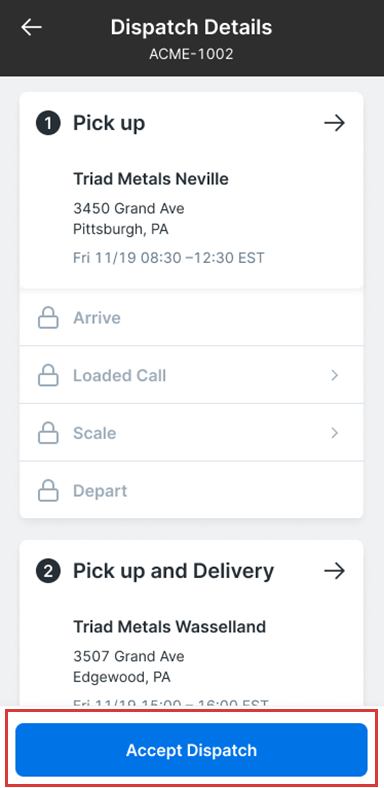Tap the back arrow in header
Viewport: 384px width, 788px height.
tap(31, 27)
